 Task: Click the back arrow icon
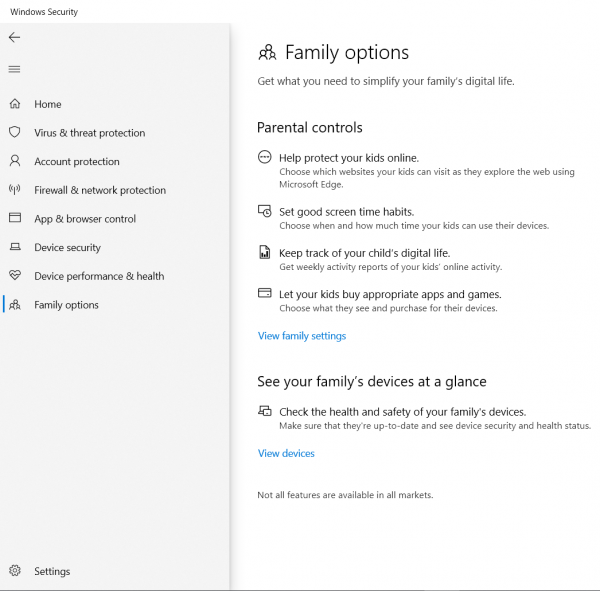pyautogui.click(x=15, y=37)
